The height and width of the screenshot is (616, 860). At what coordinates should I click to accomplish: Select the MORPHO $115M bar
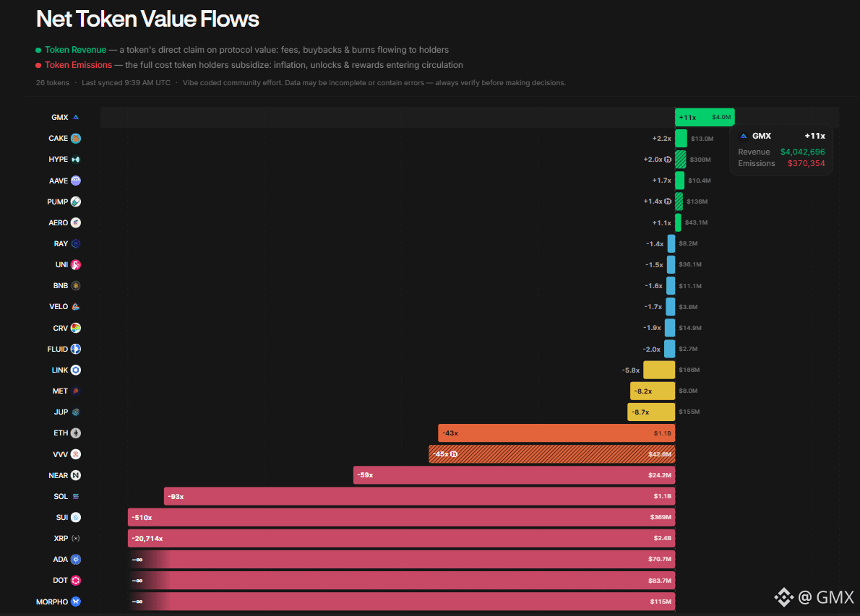pyautogui.click(x=402, y=602)
